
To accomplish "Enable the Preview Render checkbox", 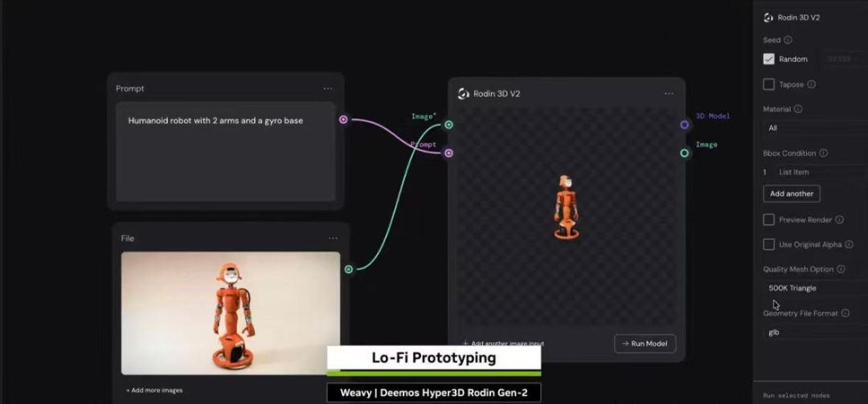I will pos(769,220).
